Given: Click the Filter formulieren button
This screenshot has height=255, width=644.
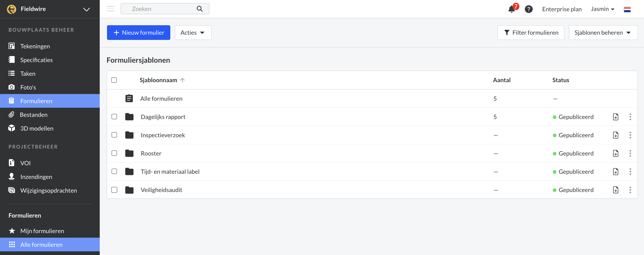Looking at the screenshot, I should (x=531, y=33).
